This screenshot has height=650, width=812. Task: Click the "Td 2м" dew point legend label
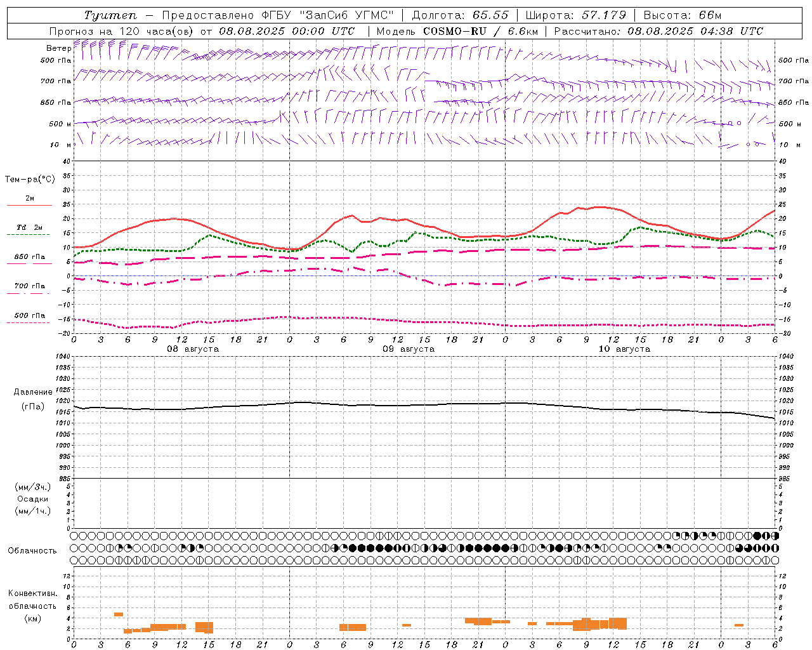coord(30,227)
